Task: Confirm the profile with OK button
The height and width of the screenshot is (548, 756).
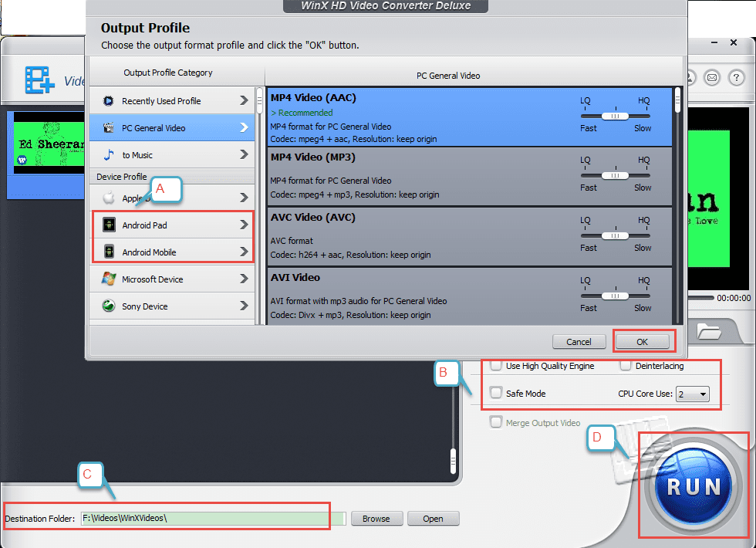Action: (642, 341)
